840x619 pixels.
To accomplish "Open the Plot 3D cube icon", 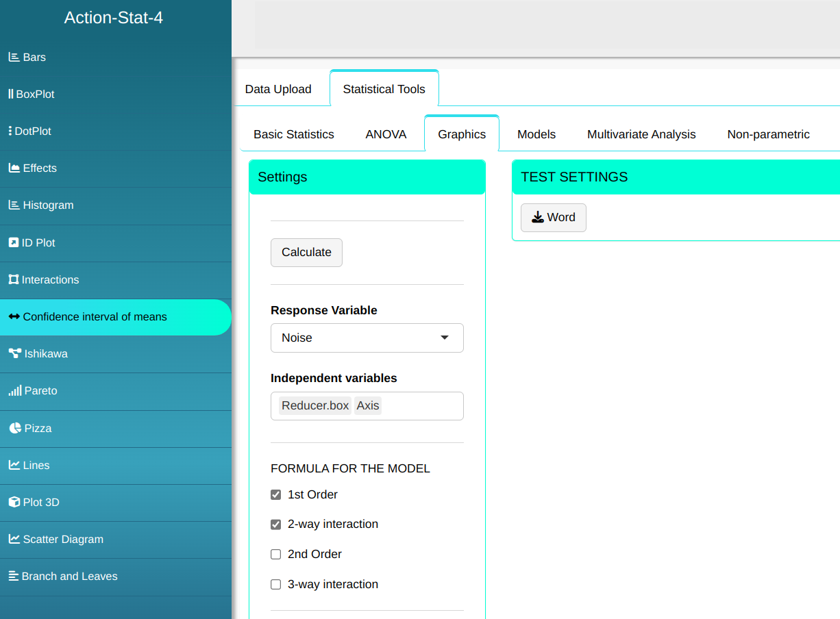I will (14, 503).
